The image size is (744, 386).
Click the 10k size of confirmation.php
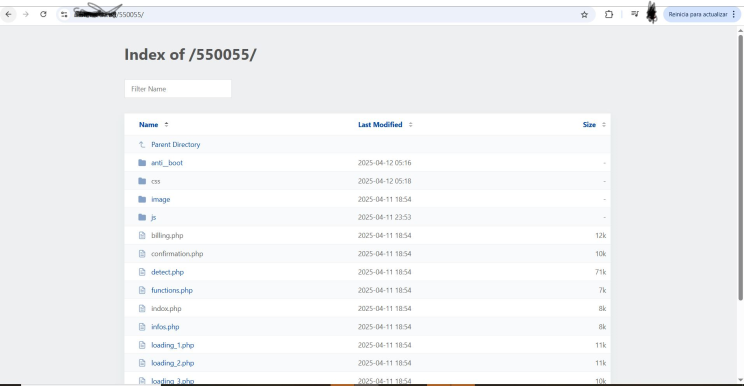coord(601,254)
